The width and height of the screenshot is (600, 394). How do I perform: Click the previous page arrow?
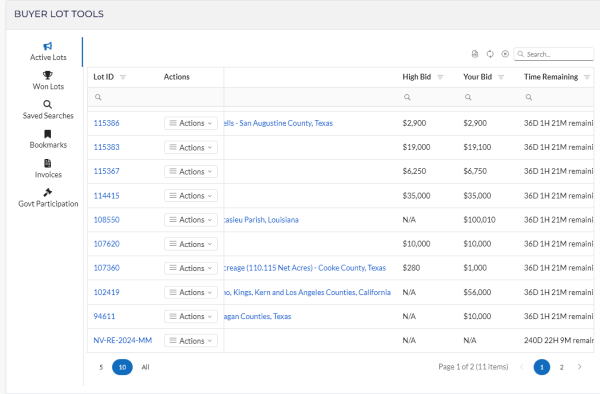pos(522,367)
